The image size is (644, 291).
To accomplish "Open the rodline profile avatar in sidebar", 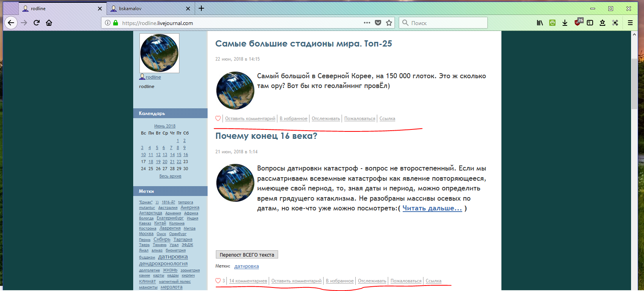I will pos(159,53).
